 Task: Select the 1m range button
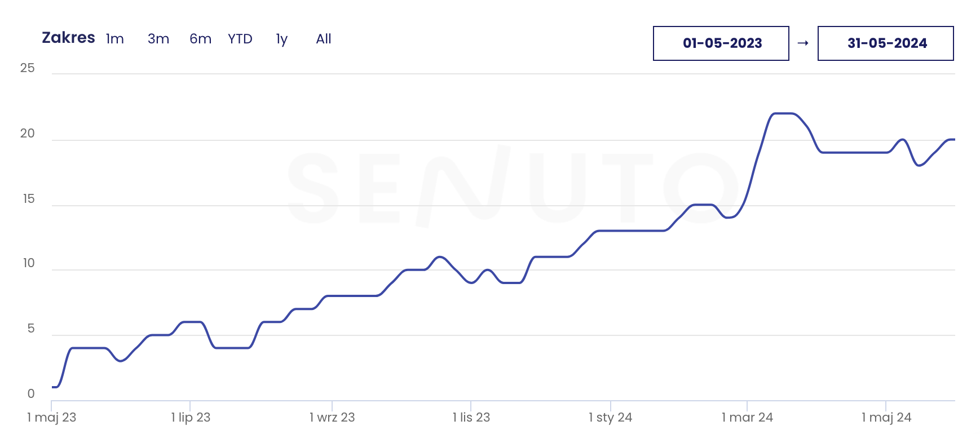tap(115, 39)
